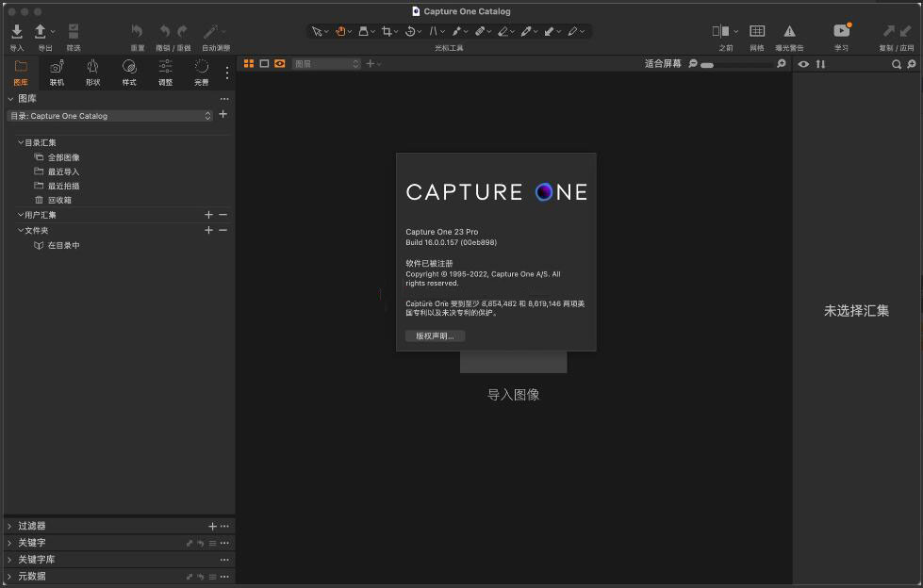Expand the 关键字 panel

[x=9, y=543]
